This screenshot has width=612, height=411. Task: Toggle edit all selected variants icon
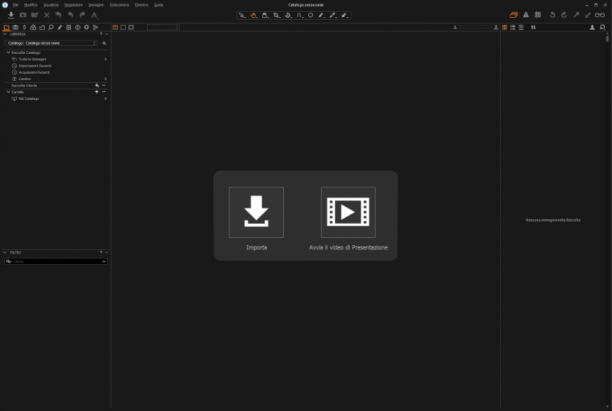tap(514, 15)
